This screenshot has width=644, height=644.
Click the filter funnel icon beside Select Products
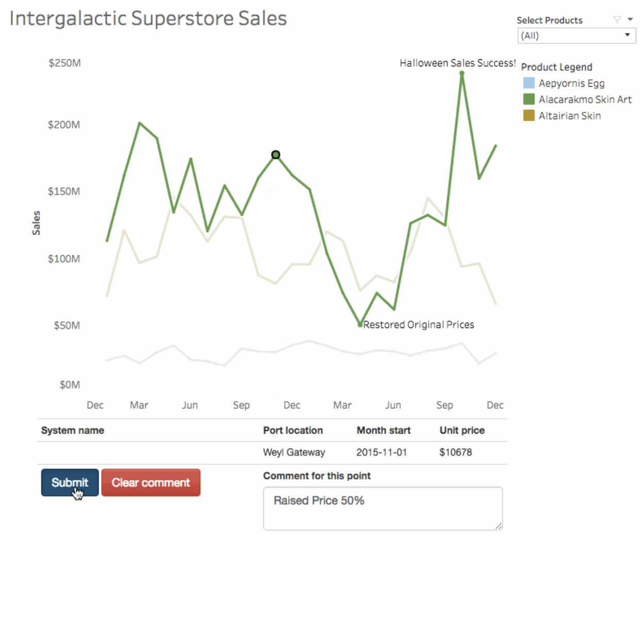pos(617,20)
